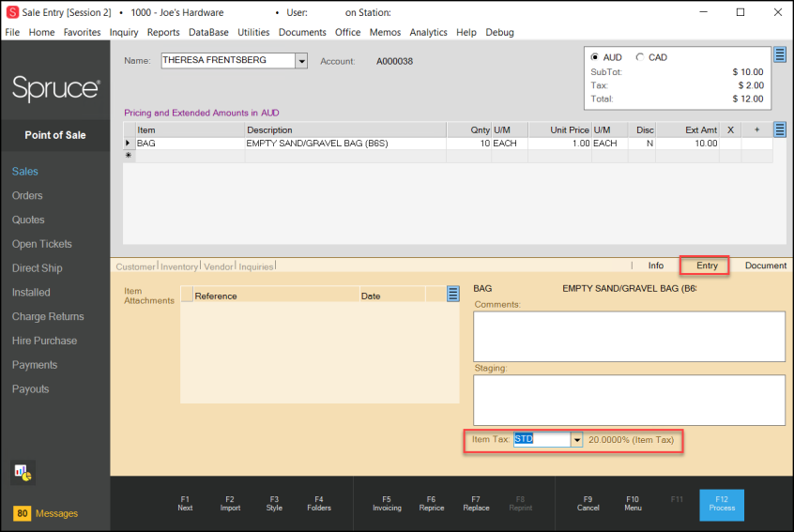Open the Home menu

41,33
